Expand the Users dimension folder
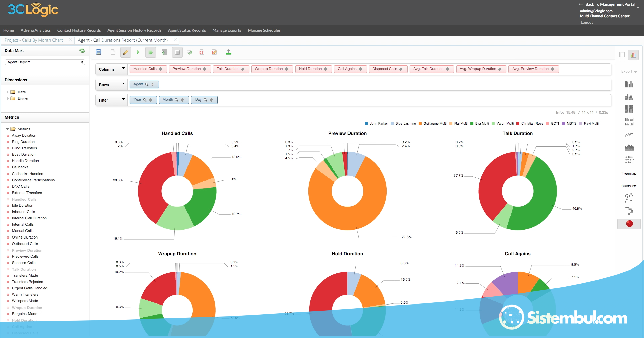Screen dimensions: 644x338 tap(8, 98)
